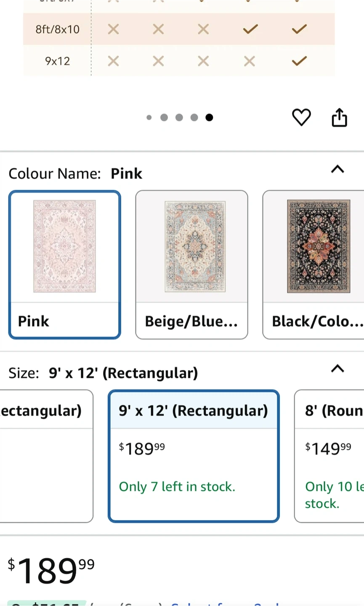Collapse the Size section chevron
The image size is (364, 606).
pos(337,369)
